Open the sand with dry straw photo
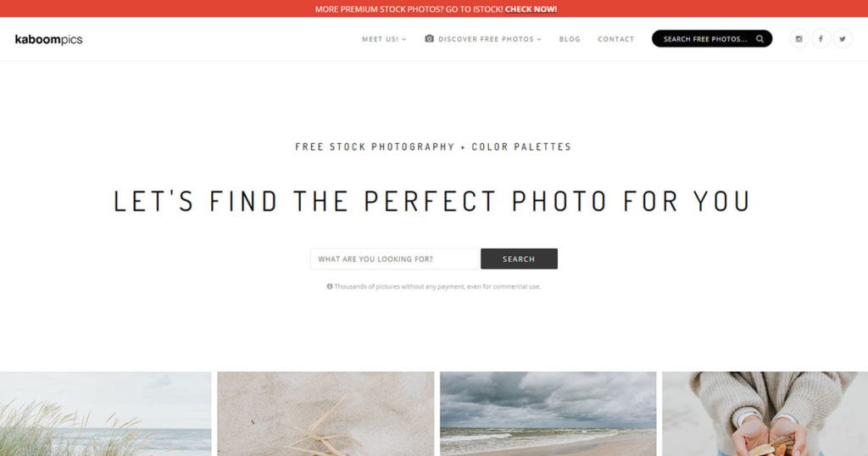Image resolution: width=868 pixels, height=456 pixels. click(325, 414)
